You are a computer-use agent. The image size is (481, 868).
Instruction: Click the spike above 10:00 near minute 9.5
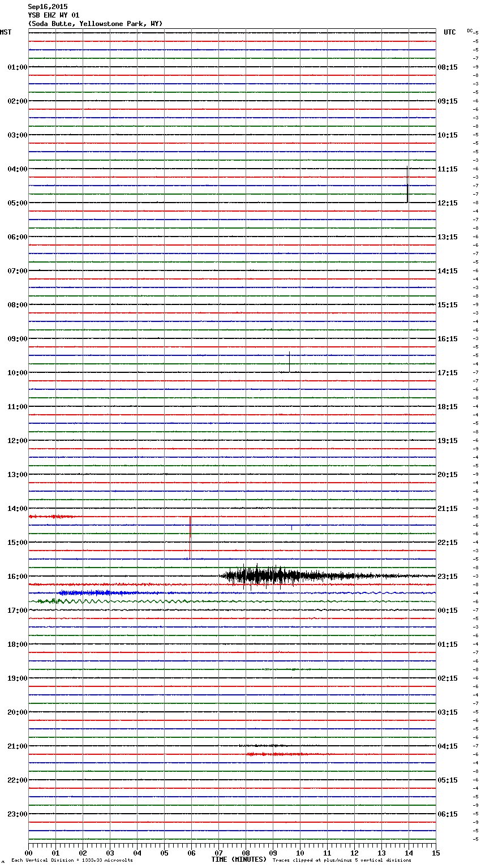coord(289,362)
